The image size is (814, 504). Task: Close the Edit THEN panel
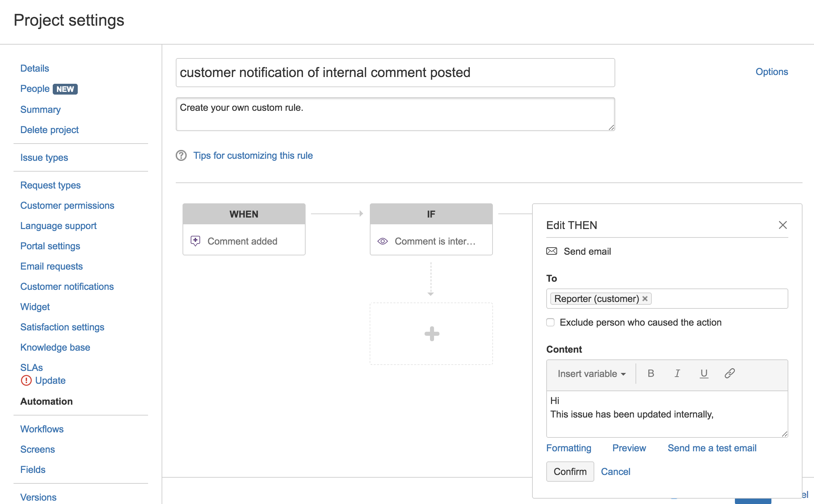click(x=783, y=225)
